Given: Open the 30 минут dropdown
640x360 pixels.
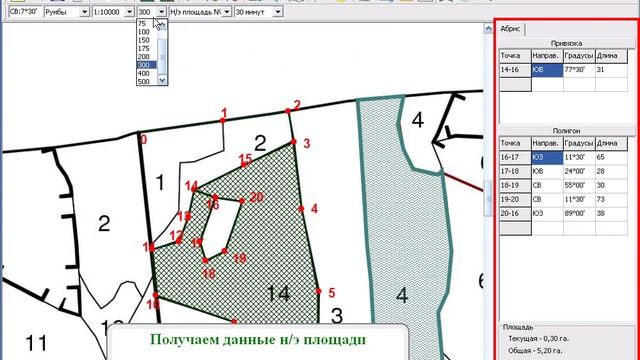Looking at the screenshot, I should [278, 12].
